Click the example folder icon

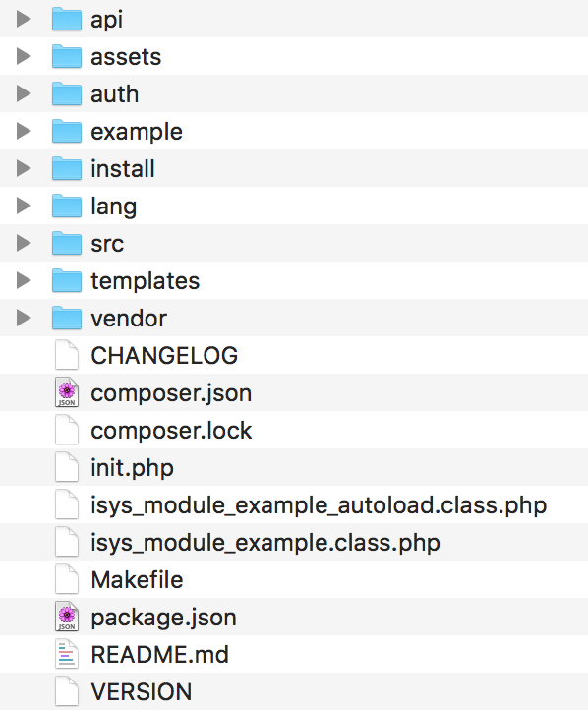pos(67,132)
